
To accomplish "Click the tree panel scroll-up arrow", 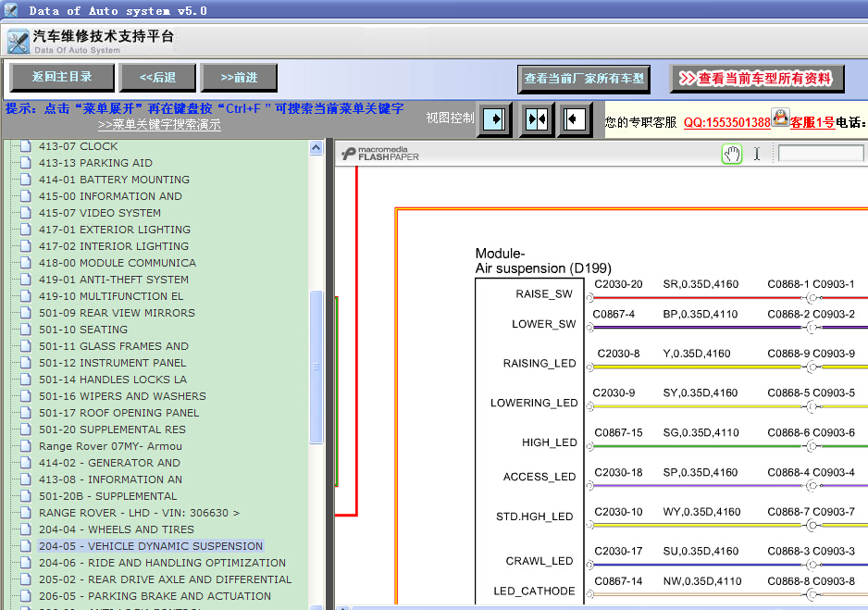I will point(316,148).
